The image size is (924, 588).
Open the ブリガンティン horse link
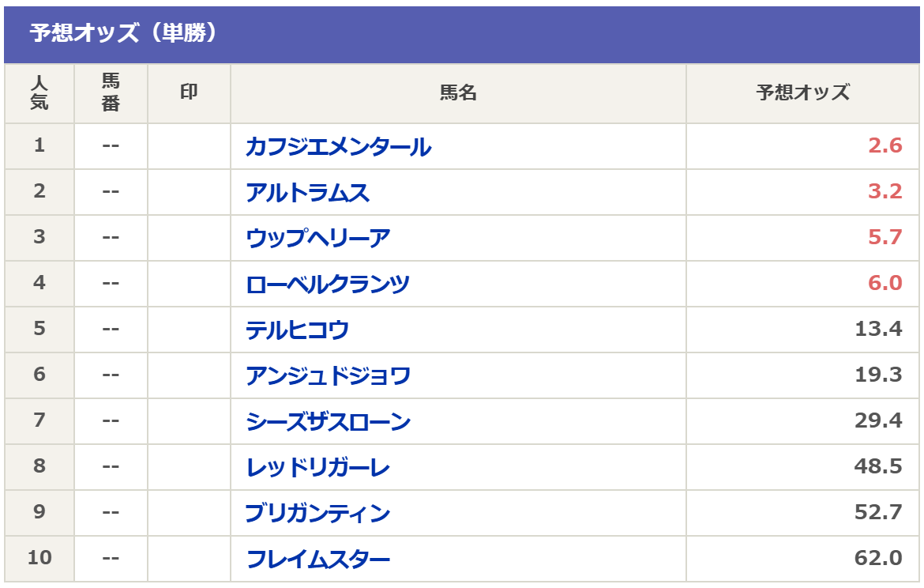(x=317, y=513)
